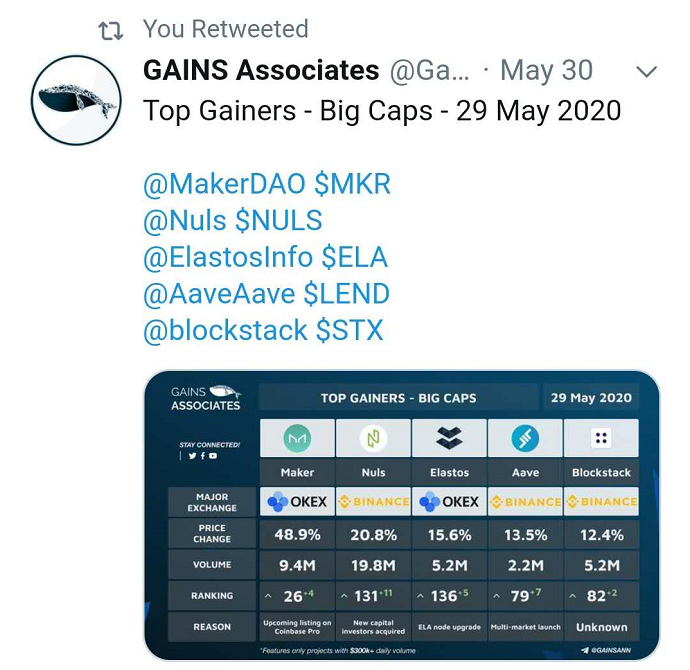This screenshot has width=690, height=670.
Task: Click the Nuls logo in the infographic
Action: coord(373,438)
